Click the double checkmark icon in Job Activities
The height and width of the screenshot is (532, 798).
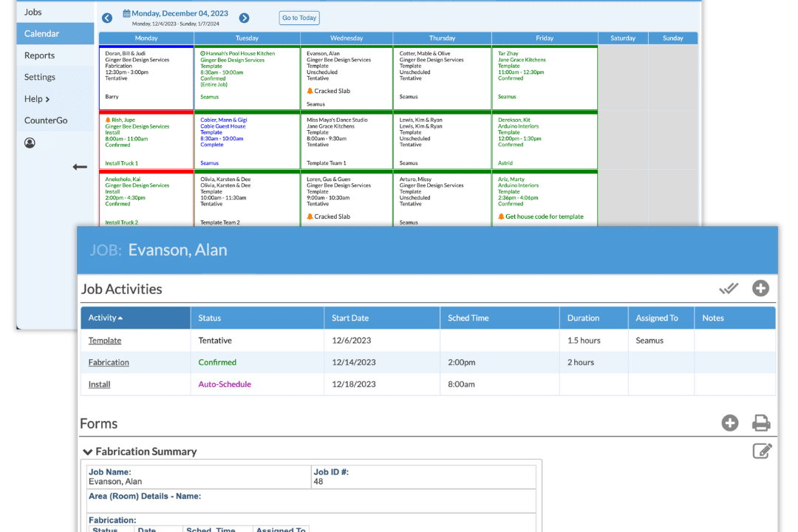pos(729,288)
